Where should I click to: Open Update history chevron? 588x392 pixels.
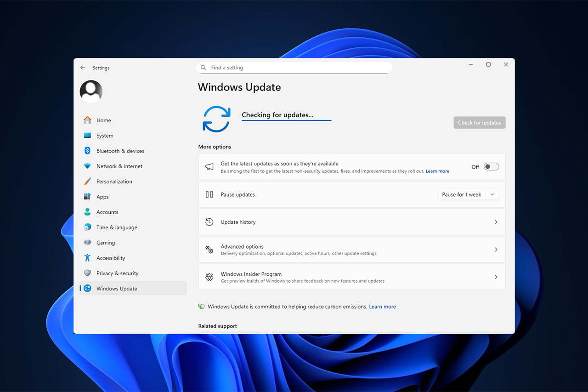(496, 222)
